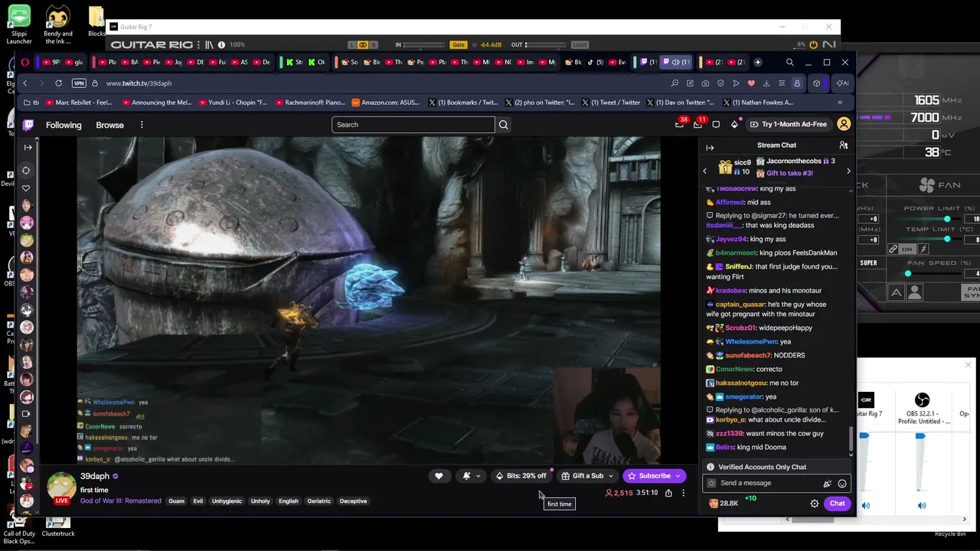980x551 pixels.
Task: Toggle the lightning priority button in Afterburner
Action: [x=923, y=249]
